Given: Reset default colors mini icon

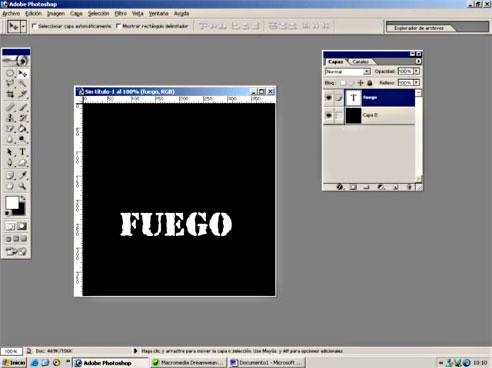Looking at the screenshot, I should [7, 213].
